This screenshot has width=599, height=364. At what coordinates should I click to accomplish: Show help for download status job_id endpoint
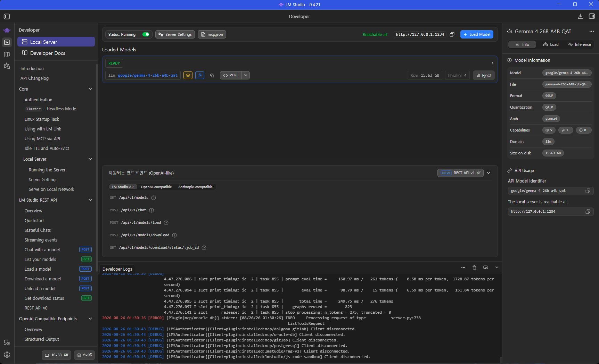[x=204, y=248]
